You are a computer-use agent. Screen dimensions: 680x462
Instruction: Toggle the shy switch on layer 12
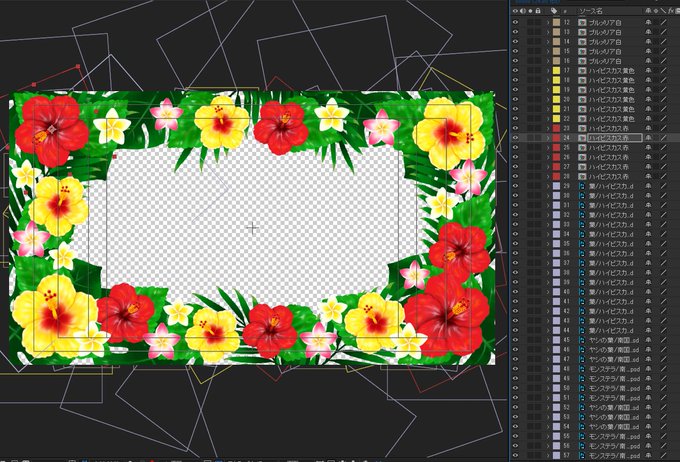(648, 22)
